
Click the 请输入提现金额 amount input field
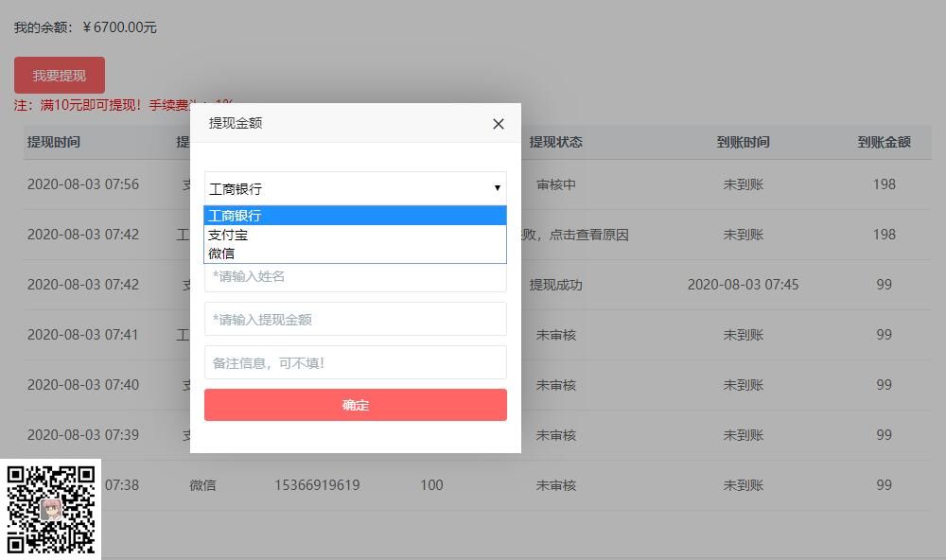click(x=355, y=319)
